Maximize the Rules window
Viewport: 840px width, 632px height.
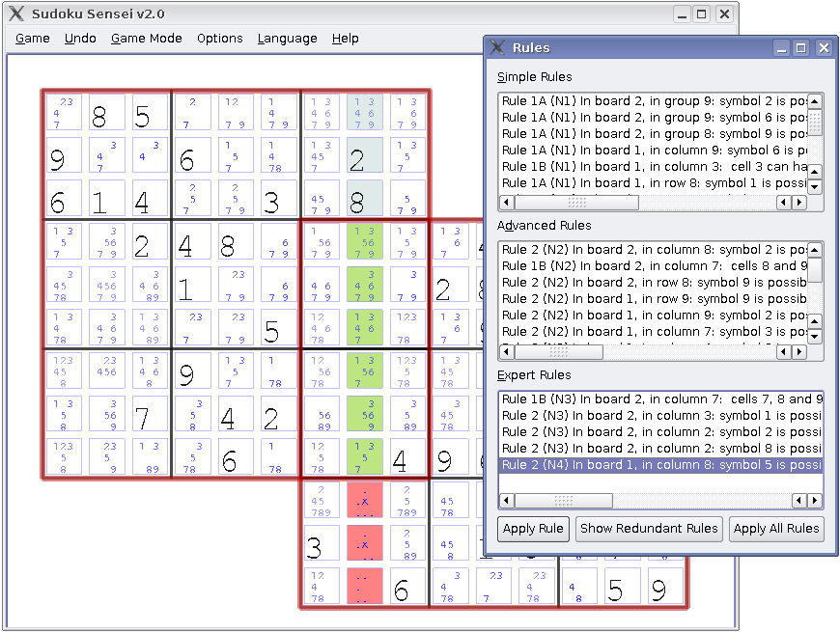(800, 48)
